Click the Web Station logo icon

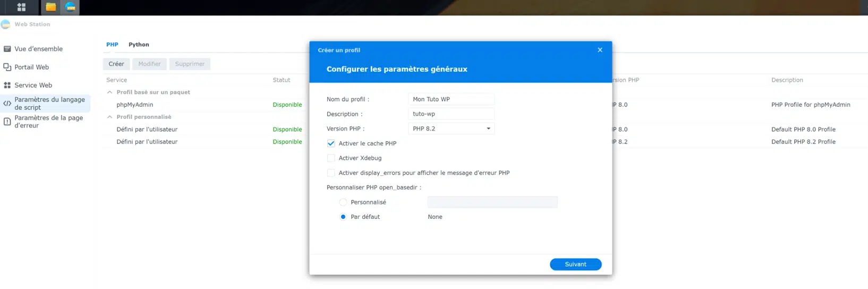pos(6,24)
